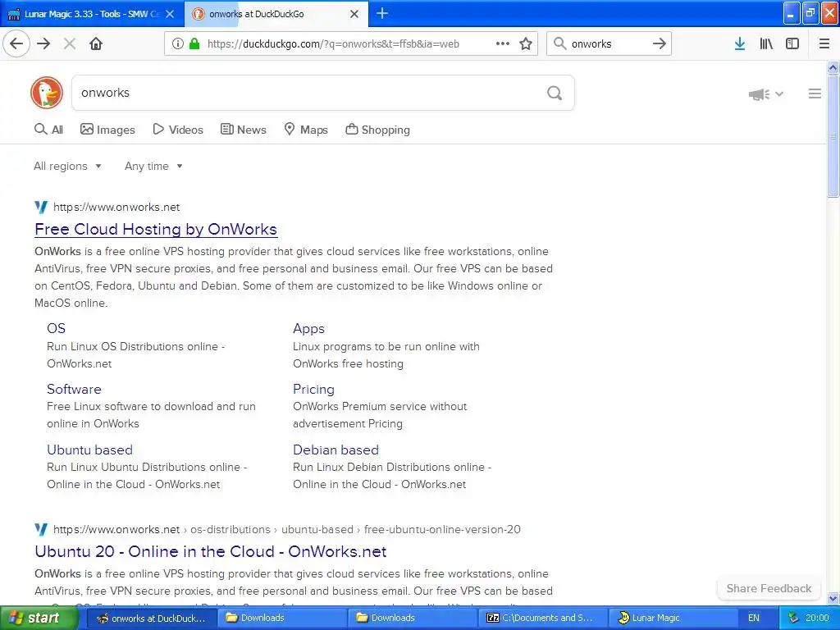840x630 pixels.
Task: Click the magnifier icon in Firefox search box
Action: pos(559,43)
